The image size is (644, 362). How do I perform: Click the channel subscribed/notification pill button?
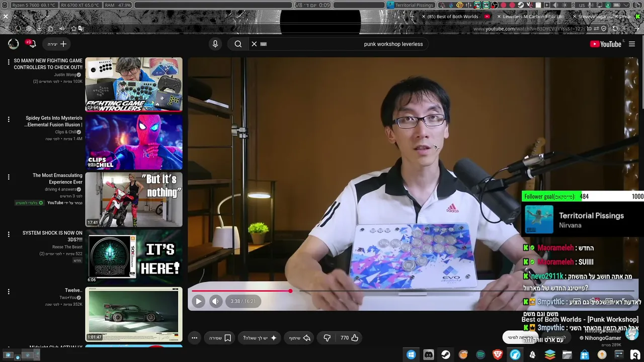pyautogui.click(x=520, y=337)
